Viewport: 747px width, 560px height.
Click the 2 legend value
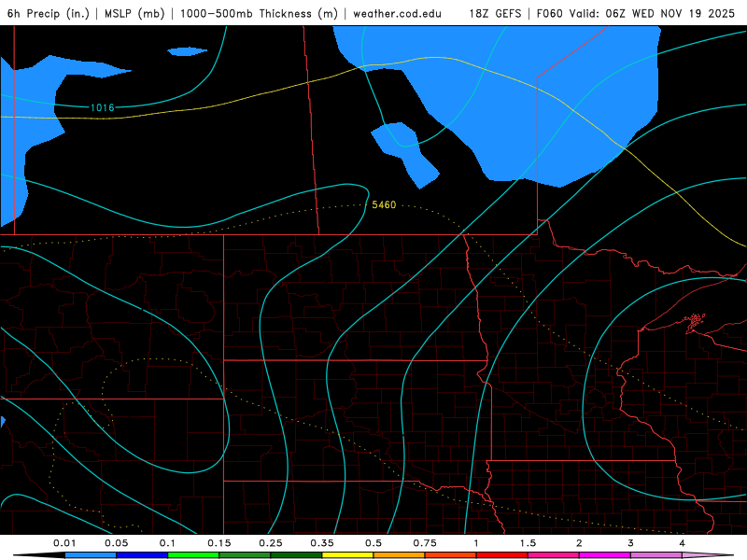pos(579,543)
